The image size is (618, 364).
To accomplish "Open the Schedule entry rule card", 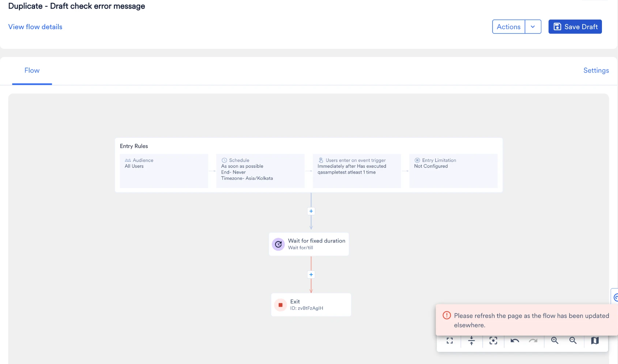I will 260,171.
